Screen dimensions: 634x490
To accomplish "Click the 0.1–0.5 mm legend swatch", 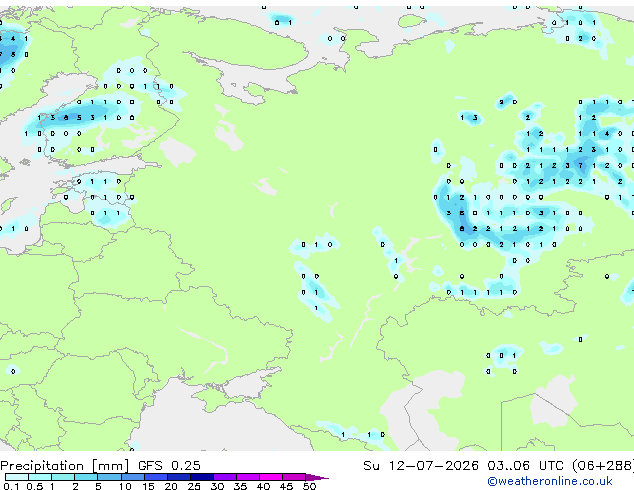I will click(17, 477).
